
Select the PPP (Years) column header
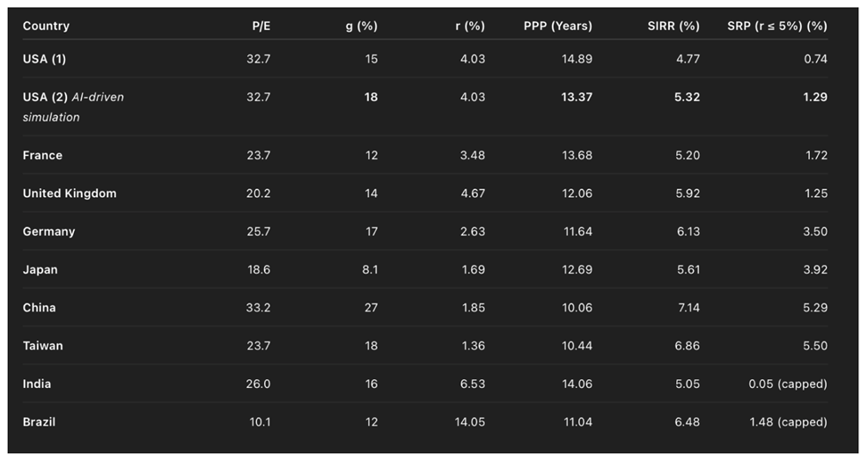click(x=557, y=26)
